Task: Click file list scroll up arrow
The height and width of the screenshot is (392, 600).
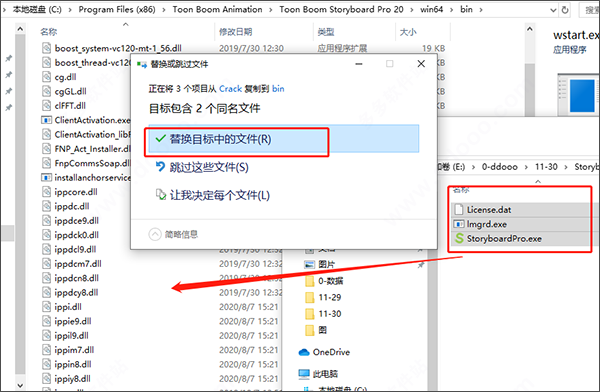Action: coord(20,29)
